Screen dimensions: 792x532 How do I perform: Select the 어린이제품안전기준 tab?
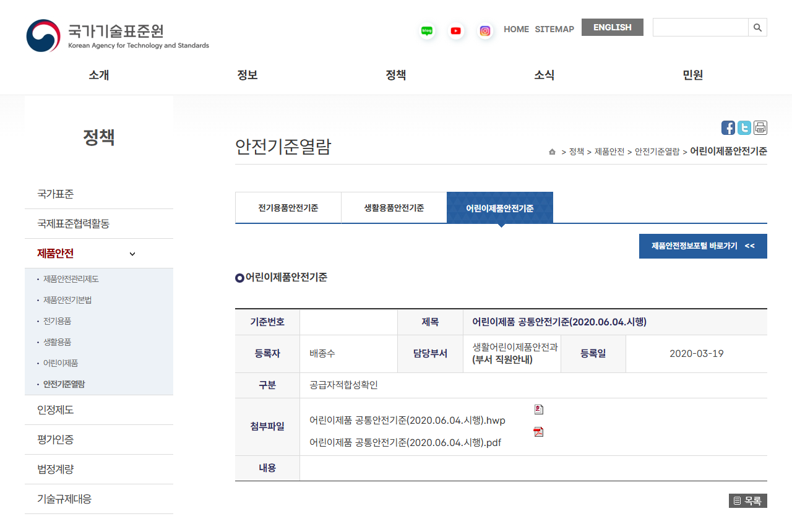[x=500, y=208]
